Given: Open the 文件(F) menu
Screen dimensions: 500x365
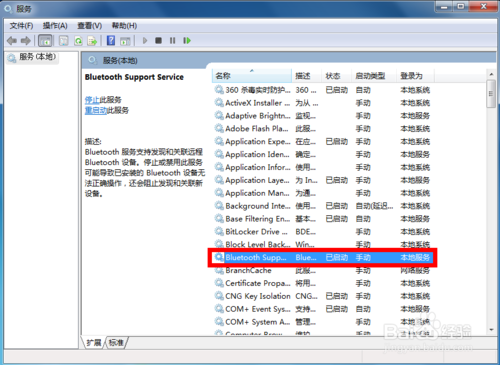Looking at the screenshot, I should (21, 26).
